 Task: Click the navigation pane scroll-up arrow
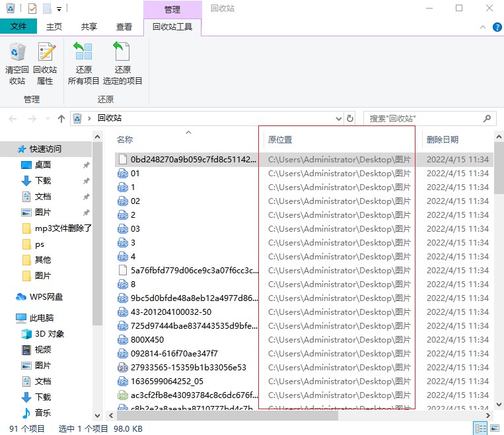(97, 137)
